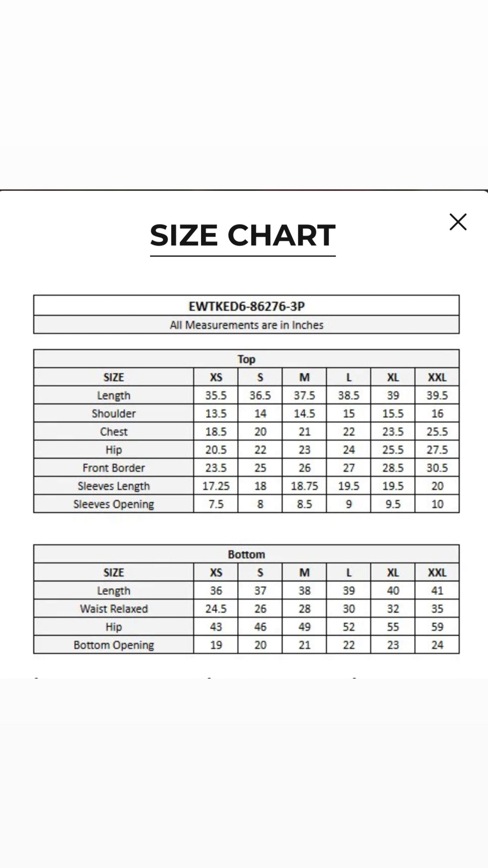Tap the SIZE CHART heading
The height and width of the screenshot is (868, 488).
(243, 235)
